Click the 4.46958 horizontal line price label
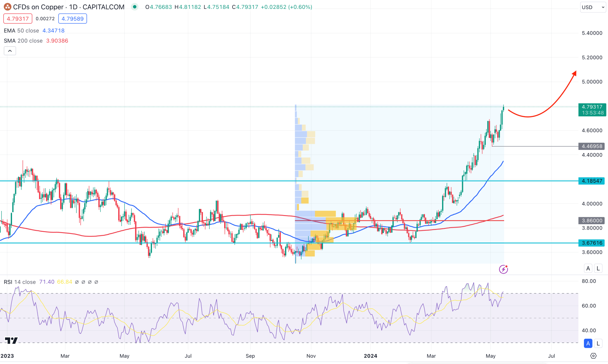This screenshot has width=608, height=364. [592, 146]
